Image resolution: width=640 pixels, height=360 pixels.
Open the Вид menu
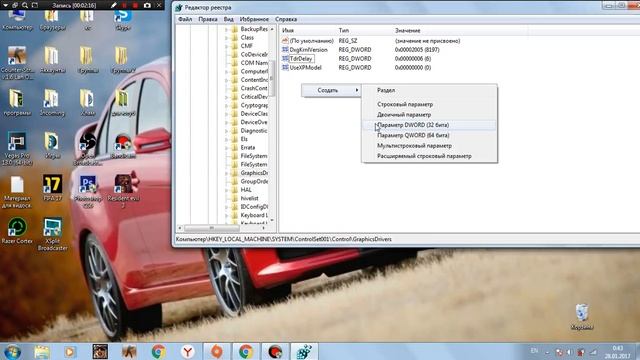[x=229, y=19]
